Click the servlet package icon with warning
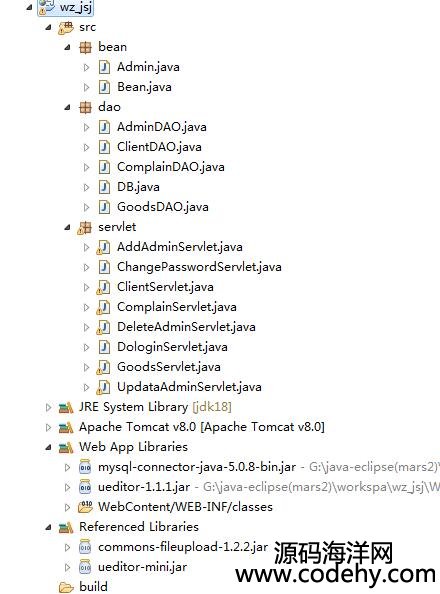 [85, 228]
